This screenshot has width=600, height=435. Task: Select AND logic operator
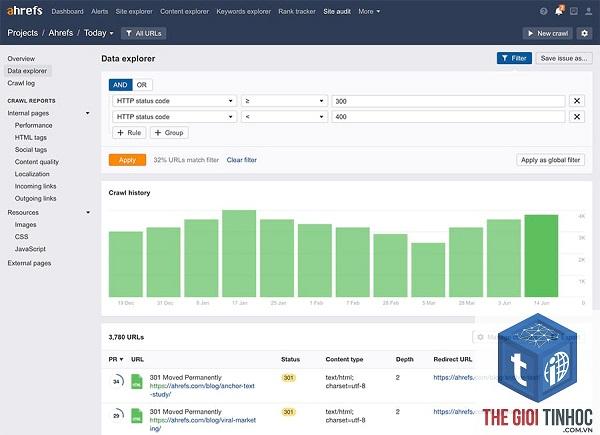(120, 85)
